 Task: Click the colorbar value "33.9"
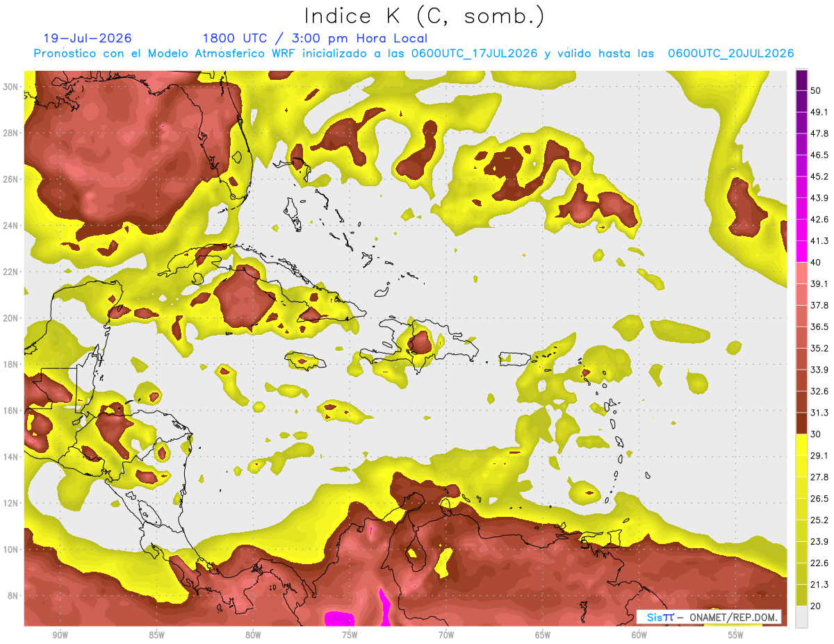click(819, 370)
